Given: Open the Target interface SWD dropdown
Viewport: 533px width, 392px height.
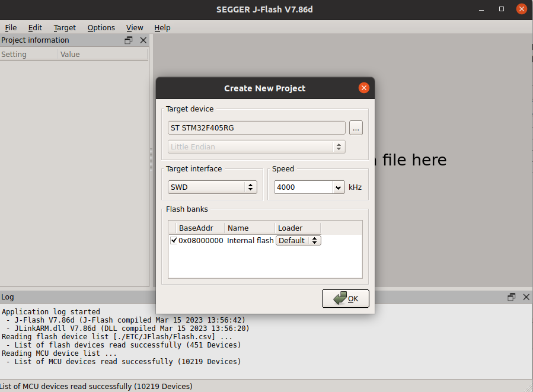Looking at the screenshot, I should click(212, 187).
